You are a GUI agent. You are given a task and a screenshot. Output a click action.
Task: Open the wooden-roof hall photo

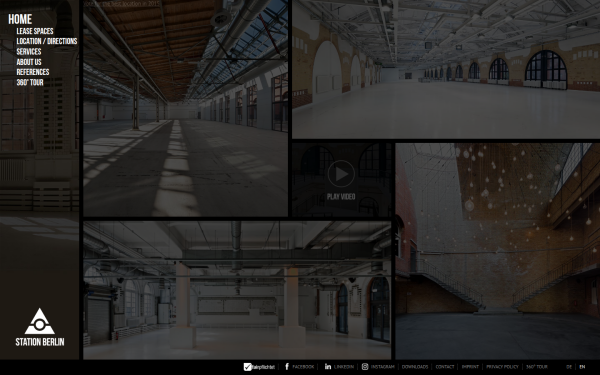click(186, 108)
